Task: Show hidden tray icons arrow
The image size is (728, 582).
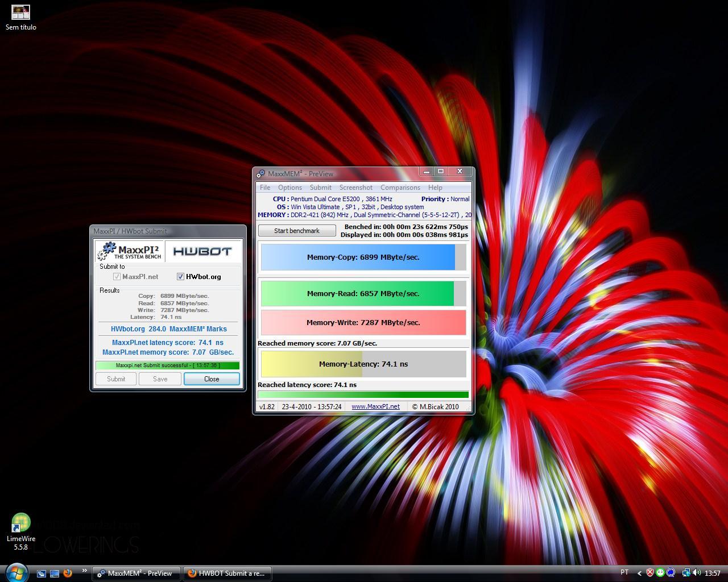Action: [639, 573]
